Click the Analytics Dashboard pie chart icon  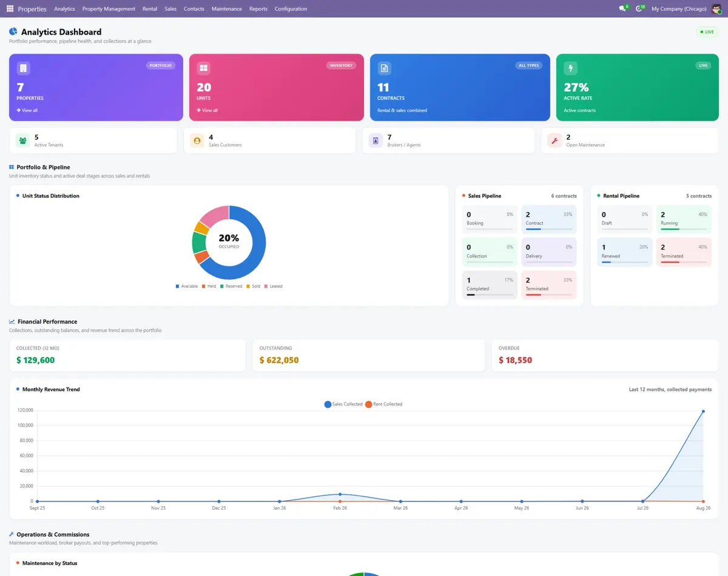pos(13,32)
